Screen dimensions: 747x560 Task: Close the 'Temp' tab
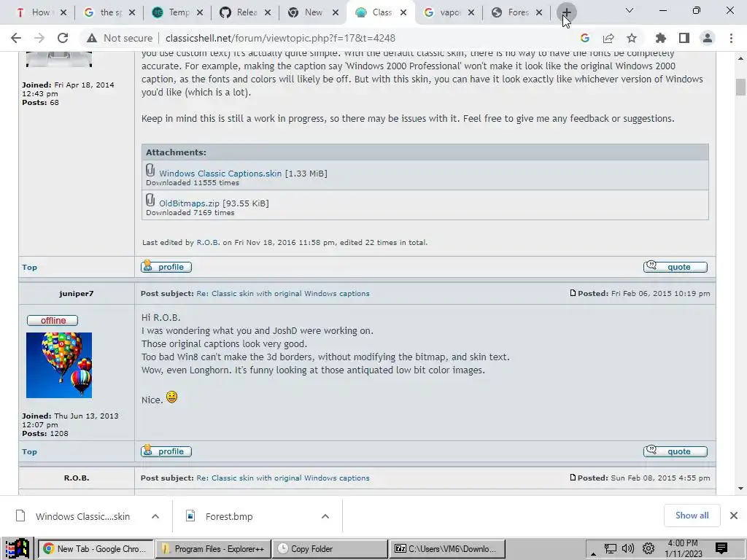(x=200, y=13)
